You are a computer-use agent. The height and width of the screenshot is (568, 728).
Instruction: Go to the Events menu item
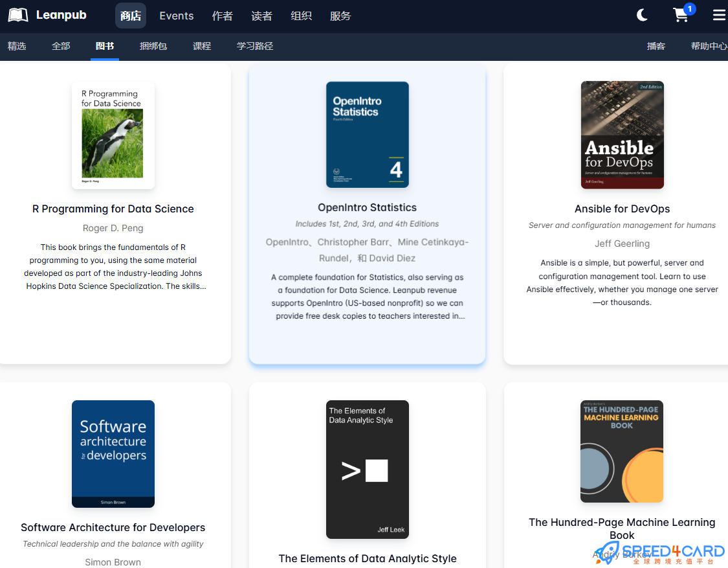click(177, 16)
